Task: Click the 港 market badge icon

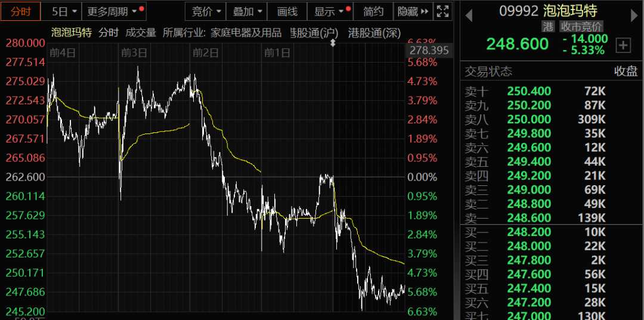Action: click(x=549, y=27)
